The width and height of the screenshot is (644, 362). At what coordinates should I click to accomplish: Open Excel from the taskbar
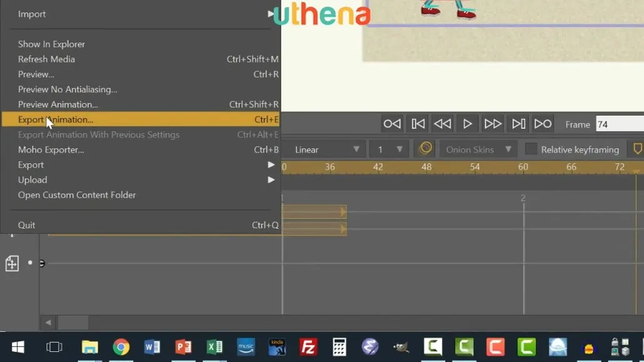(x=214, y=348)
